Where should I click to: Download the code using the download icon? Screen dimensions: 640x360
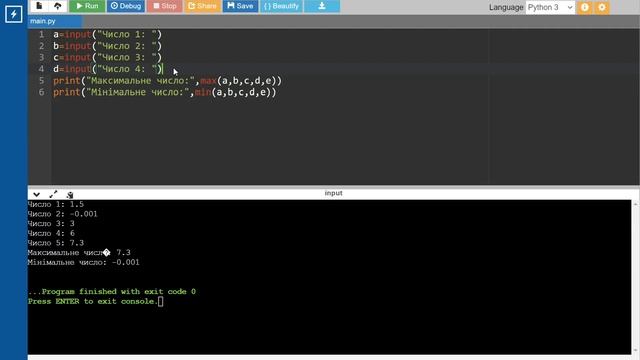322,6
